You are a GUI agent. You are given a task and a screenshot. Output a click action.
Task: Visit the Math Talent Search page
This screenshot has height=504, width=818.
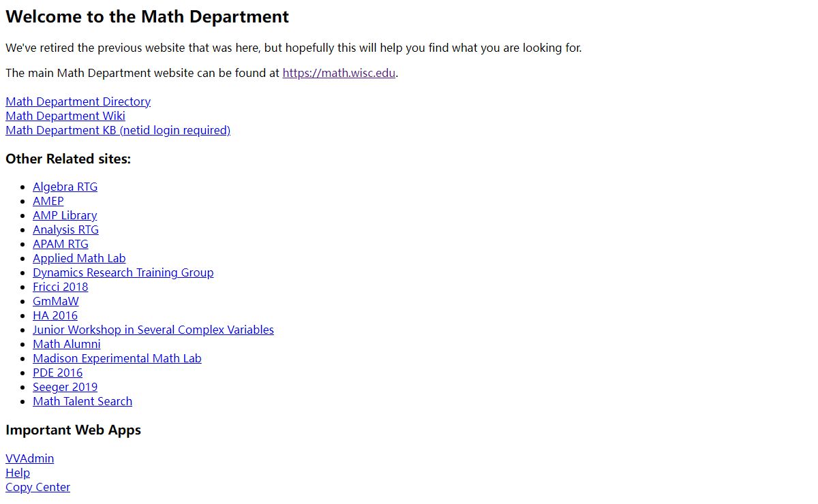click(82, 401)
